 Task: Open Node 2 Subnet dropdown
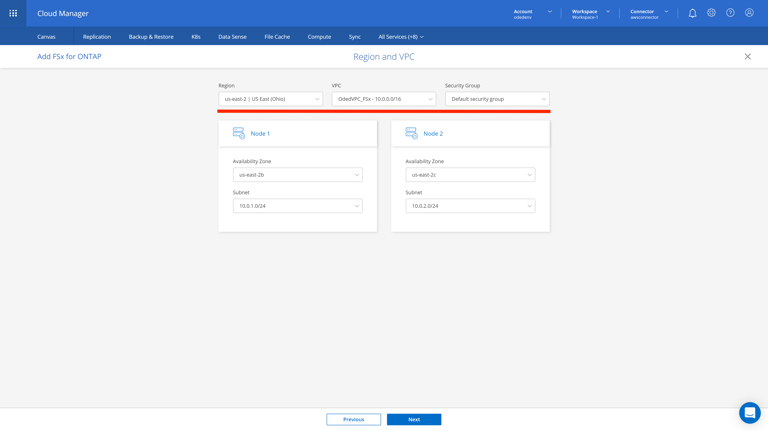click(470, 206)
